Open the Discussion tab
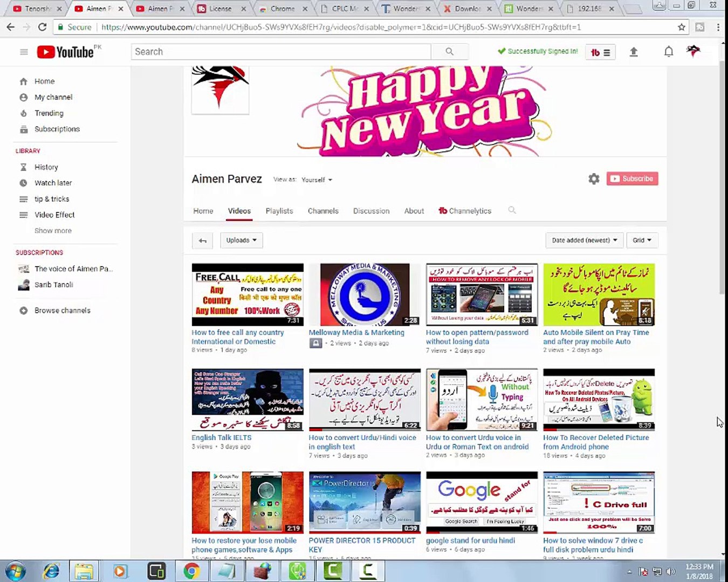Image resolution: width=728 pixels, height=582 pixels. pyautogui.click(x=371, y=211)
